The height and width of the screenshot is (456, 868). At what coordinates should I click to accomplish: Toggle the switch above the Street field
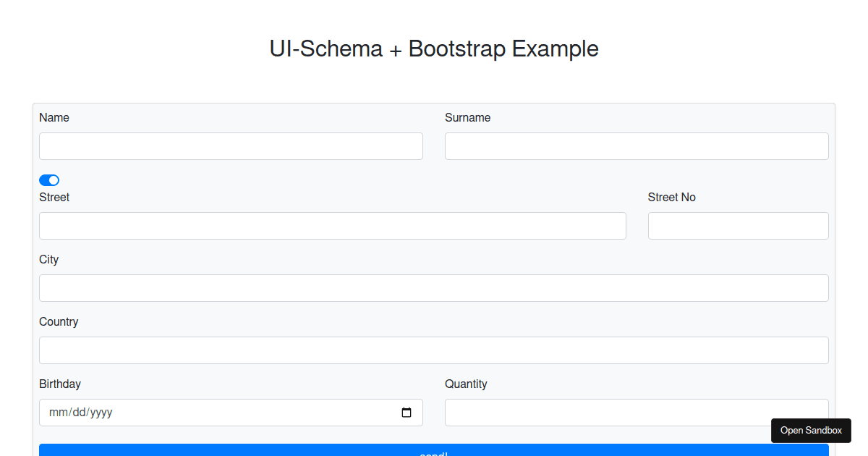(49, 180)
